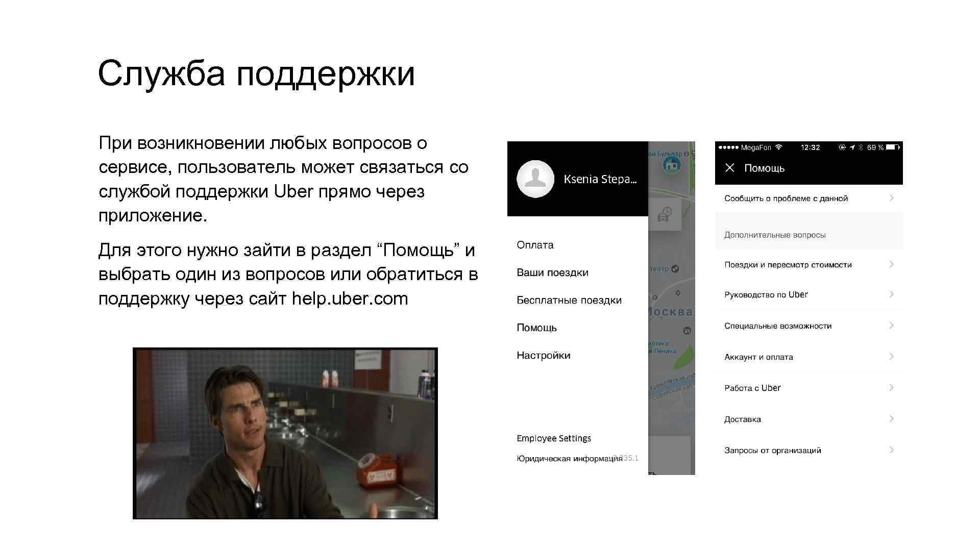Viewport: 980px width, 551px height.
Task: Tap the Bluetooth icon in the status bar
Action: click(860, 147)
